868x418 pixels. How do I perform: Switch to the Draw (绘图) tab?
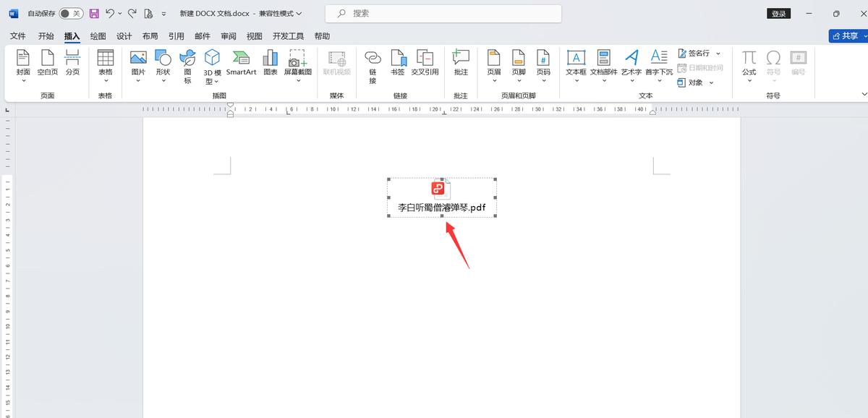point(98,36)
